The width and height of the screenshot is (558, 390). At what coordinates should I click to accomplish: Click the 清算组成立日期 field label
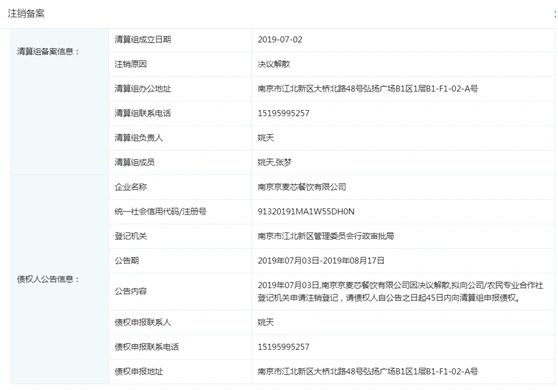(x=143, y=39)
